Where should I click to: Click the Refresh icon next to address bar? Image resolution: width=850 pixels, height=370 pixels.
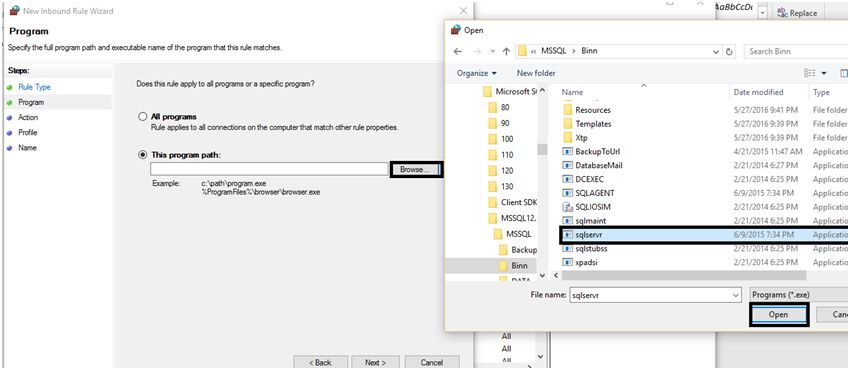coord(730,51)
